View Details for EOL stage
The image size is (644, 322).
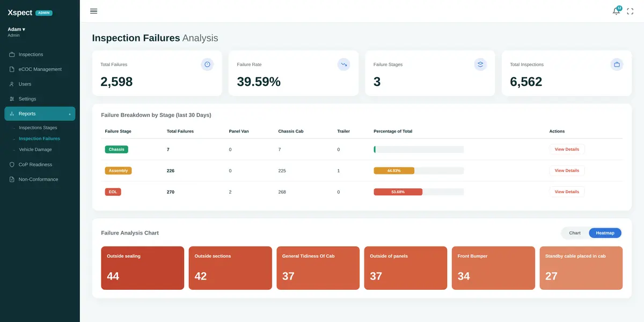(x=567, y=192)
